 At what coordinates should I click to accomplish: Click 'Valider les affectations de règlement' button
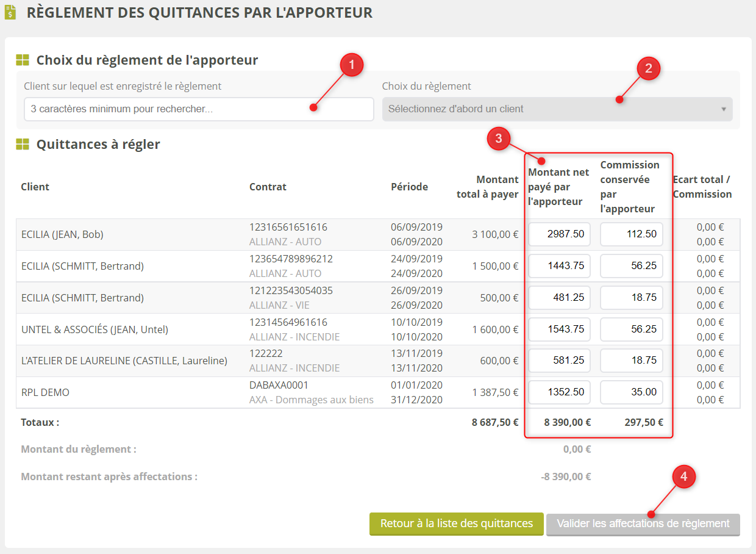click(x=643, y=524)
